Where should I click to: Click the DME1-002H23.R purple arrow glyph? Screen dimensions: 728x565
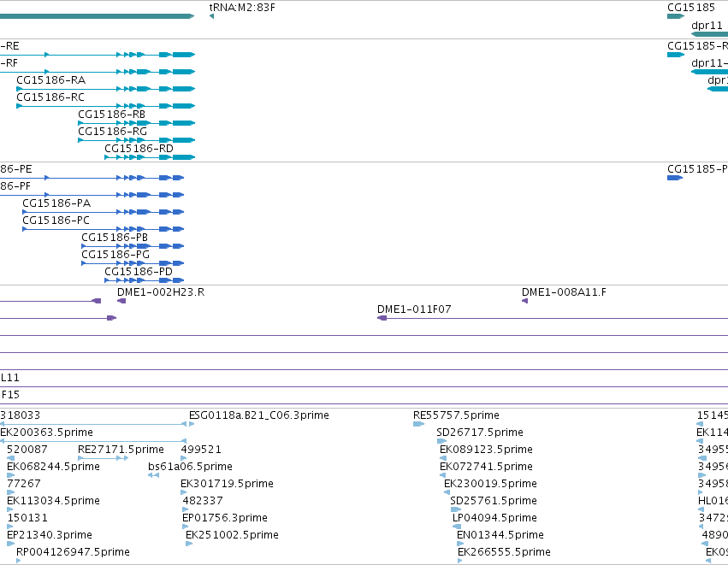click(121, 301)
